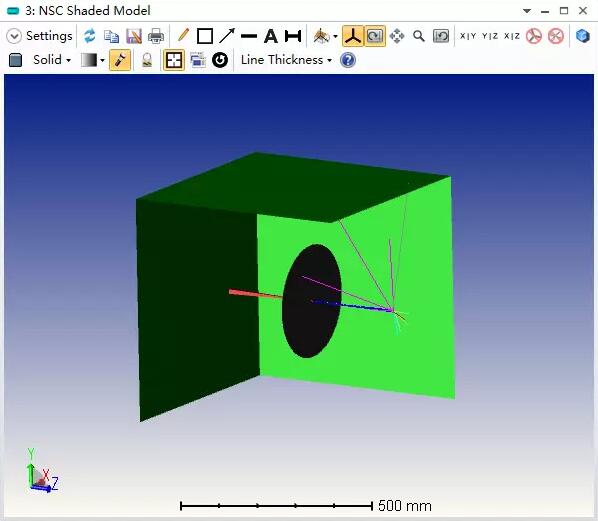Click the Save image icon
Viewport: 598px width, 521px height.
click(x=133, y=36)
